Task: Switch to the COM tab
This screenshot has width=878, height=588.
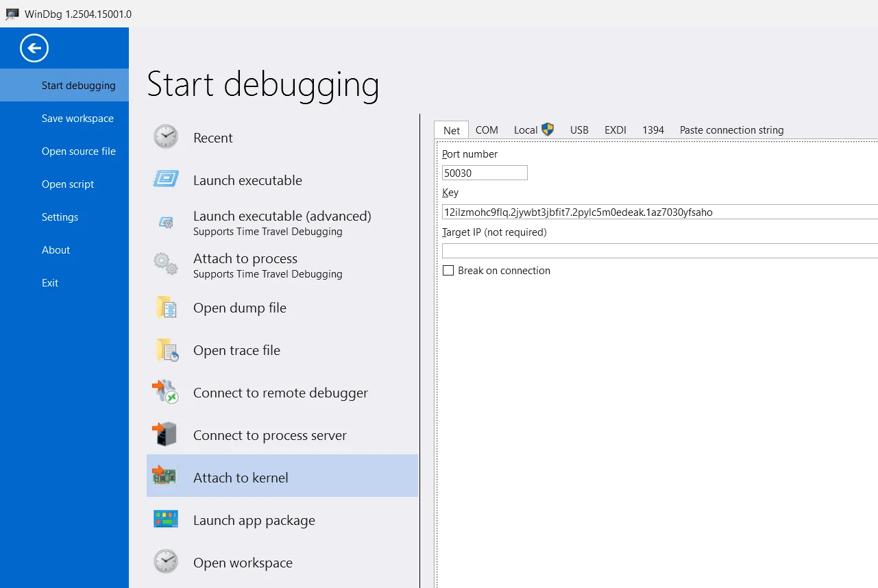Action: [487, 130]
